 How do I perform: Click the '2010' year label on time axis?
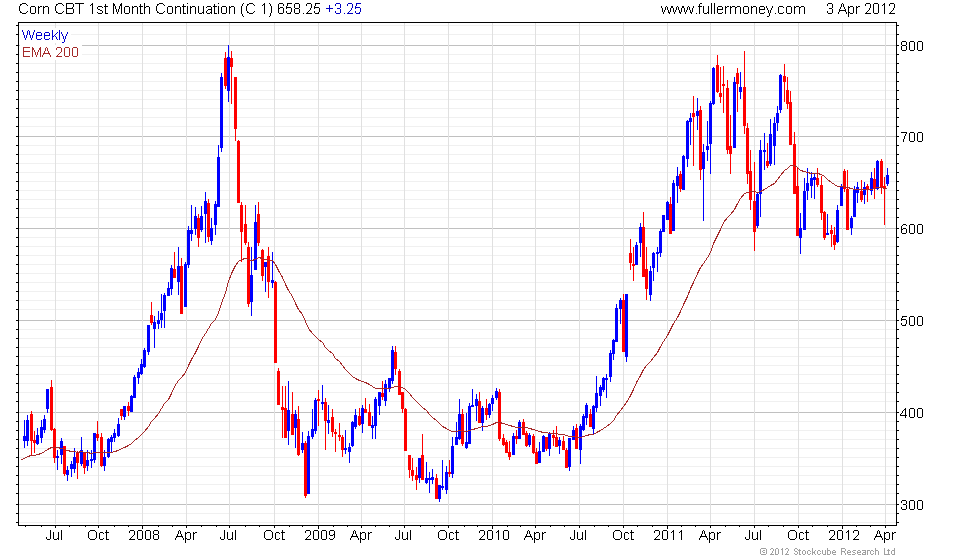point(494,536)
